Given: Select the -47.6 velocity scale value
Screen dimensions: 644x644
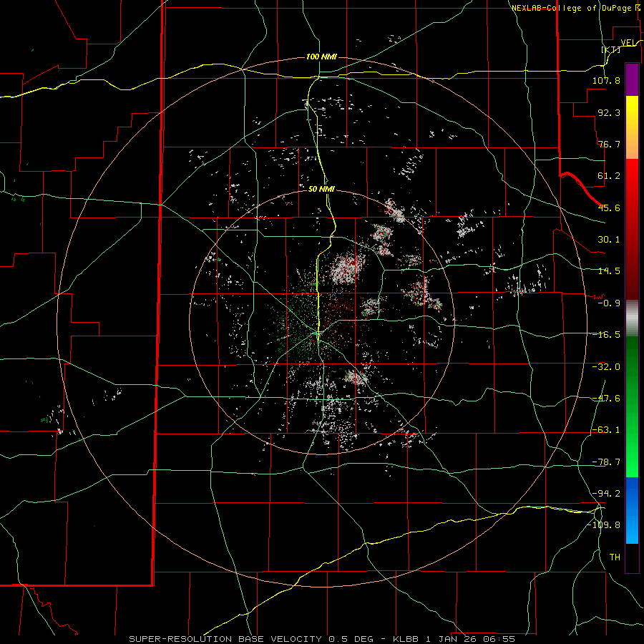Looking at the screenshot, I should (606, 399).
